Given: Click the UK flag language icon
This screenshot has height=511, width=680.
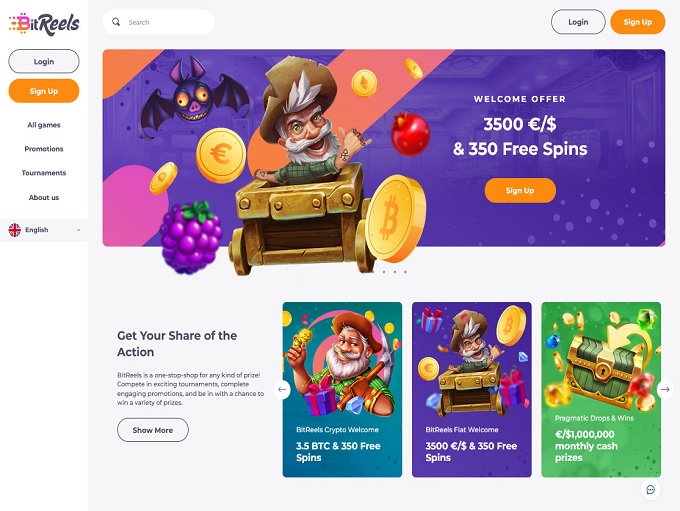Looking at the screenshot, I should click(15, 230).
